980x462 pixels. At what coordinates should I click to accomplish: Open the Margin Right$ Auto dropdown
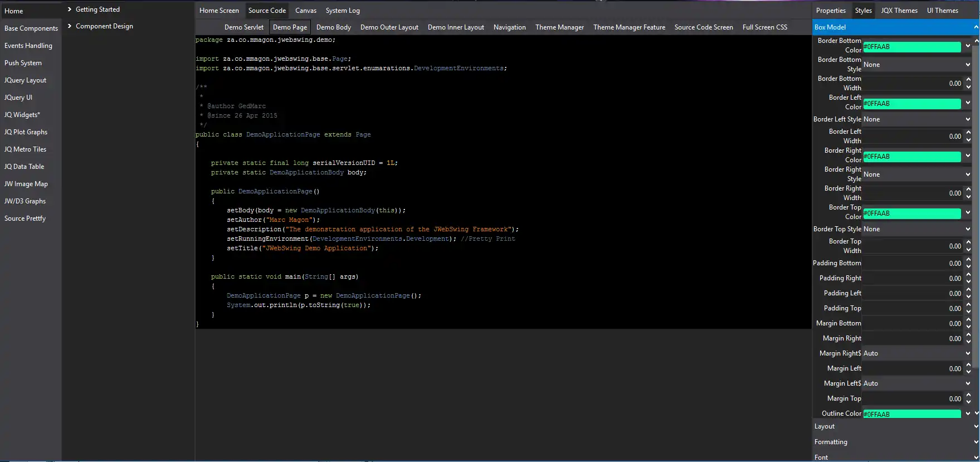pyautogui.click(x=916, y=353)
